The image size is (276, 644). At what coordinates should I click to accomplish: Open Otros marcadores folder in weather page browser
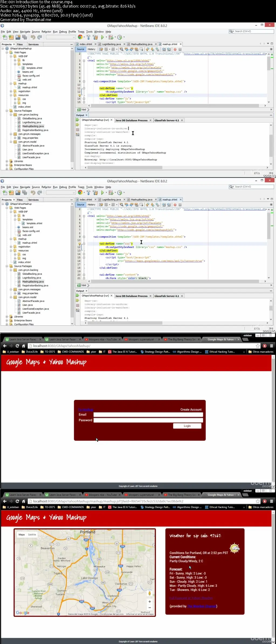coord(261,507)
